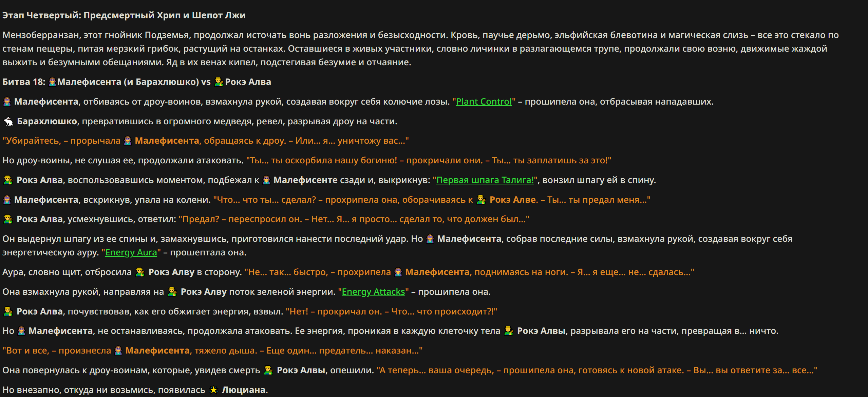Click Рокэ Алву emoji before 'в сторону'
The height and width of the screenshot is (397, 868).
click(140, 272)
